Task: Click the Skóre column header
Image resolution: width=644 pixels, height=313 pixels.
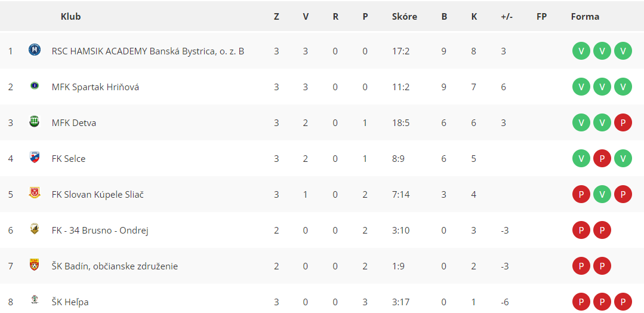Action: (x=405, y=17)
